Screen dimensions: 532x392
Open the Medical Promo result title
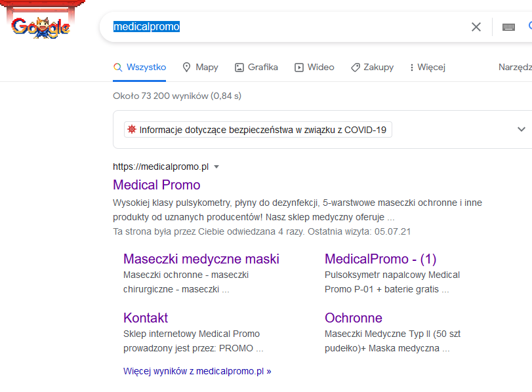click(156, 185)
